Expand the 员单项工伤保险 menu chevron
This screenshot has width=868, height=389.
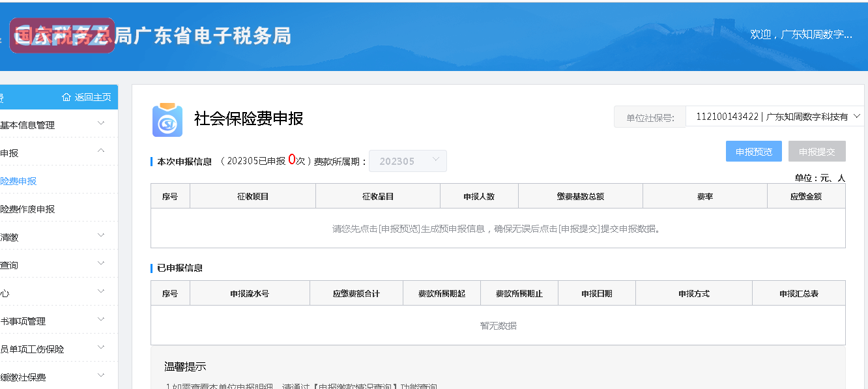point(101,347)
